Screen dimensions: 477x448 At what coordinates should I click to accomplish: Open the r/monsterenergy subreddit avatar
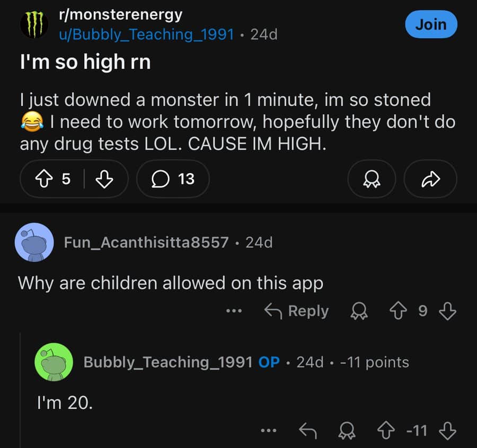pyautogui.click(x=34, y=24)
